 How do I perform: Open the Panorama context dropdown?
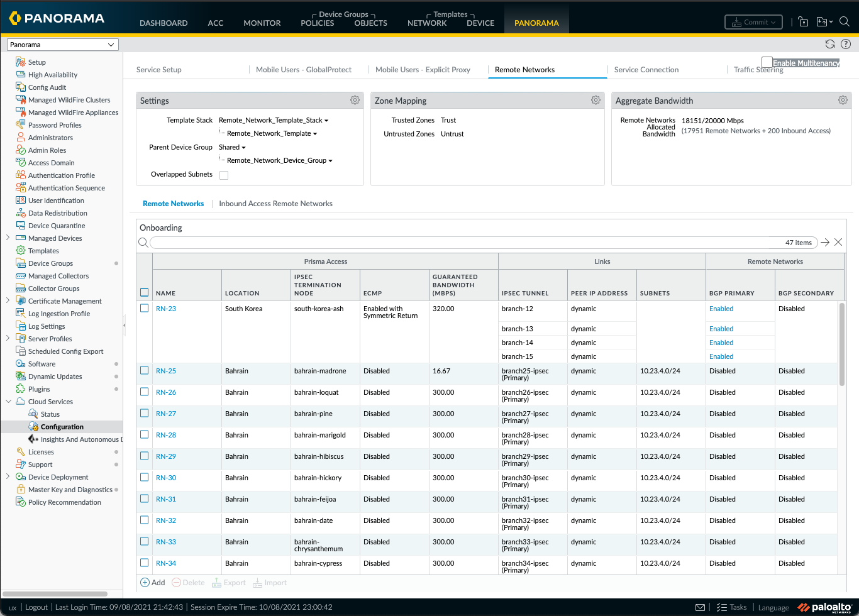[x=62, y=45]
